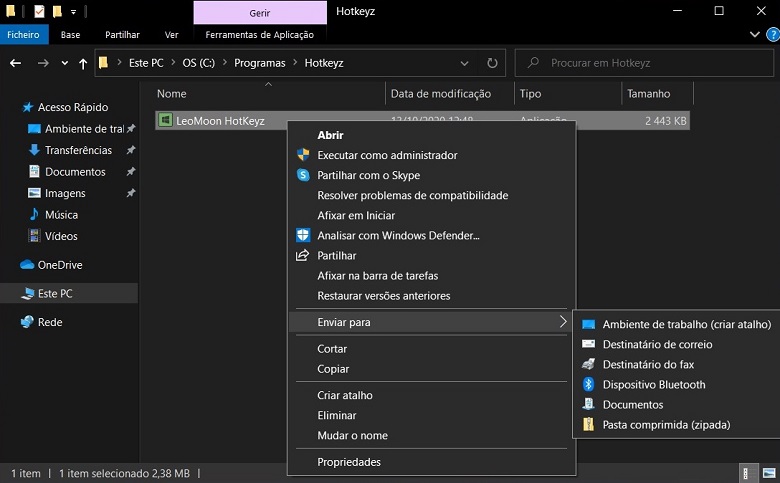Click the fax icon beside Destinatário do fax
The width and height of the screenshot is (780, 483).
point(588,364)
